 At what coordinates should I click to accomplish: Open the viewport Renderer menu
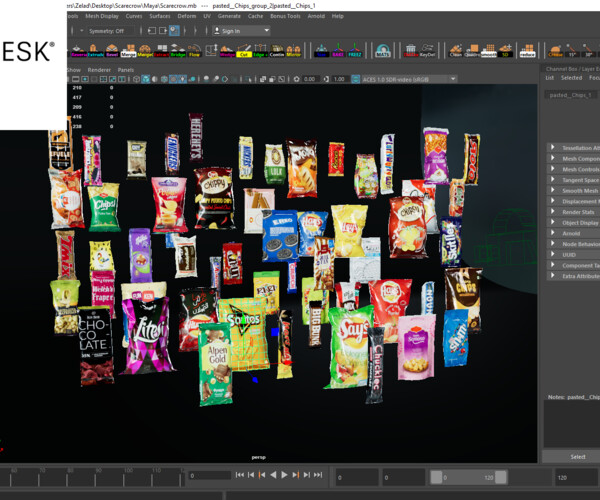coord(99,70)
